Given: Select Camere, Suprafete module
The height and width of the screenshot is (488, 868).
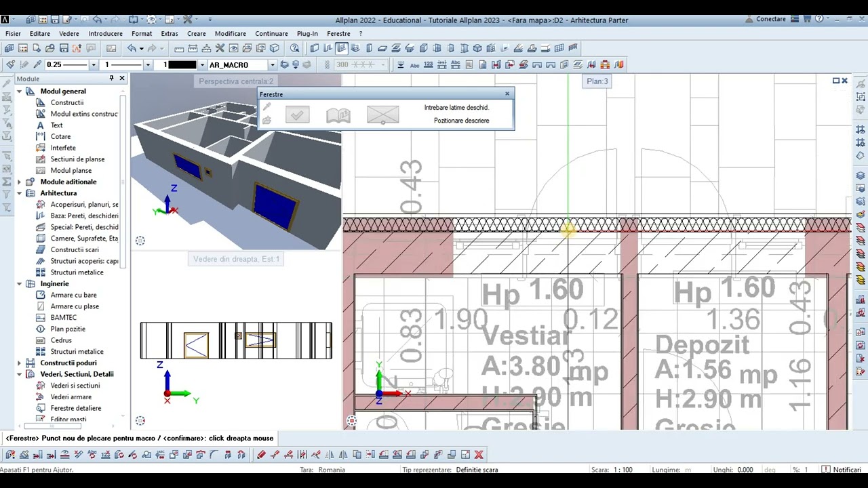Looking at the screenshot, I should (x=84, y=239).
